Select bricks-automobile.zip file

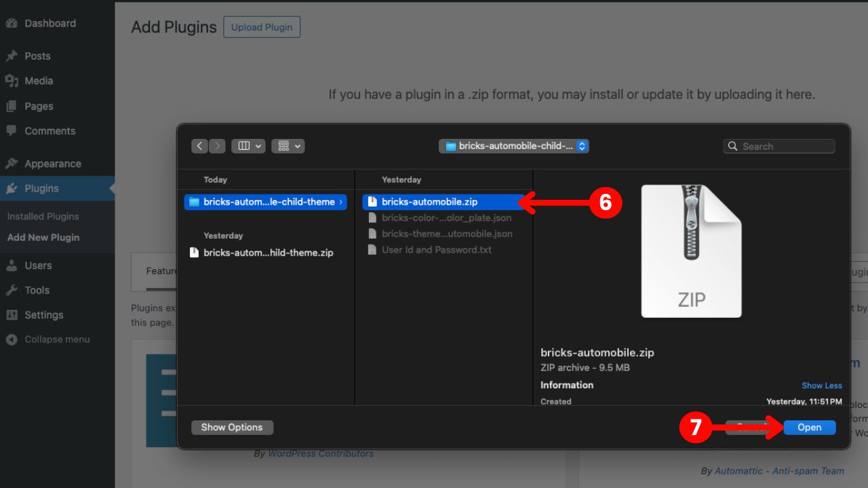(x=443, y=202)
